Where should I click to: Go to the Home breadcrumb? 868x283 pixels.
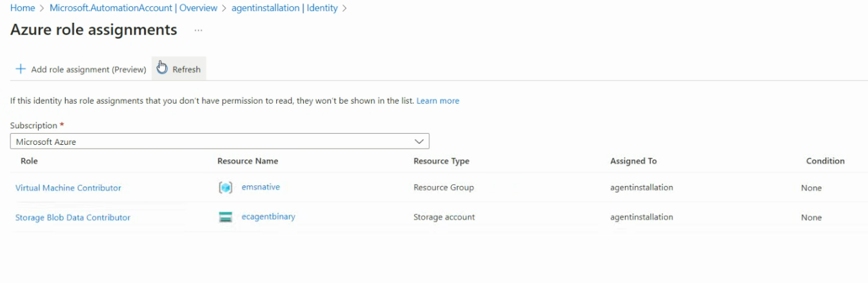(x=23, y=8)
